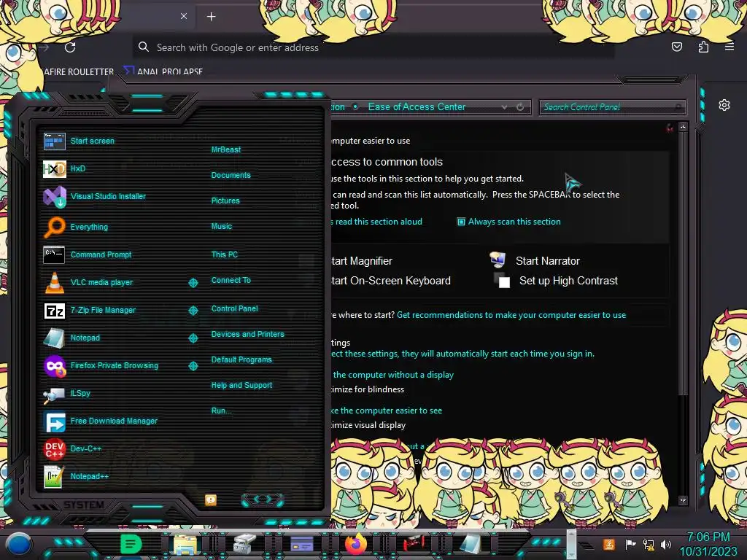747x560 pixels.
Task: Click the Search Control Panel field
Action: [612, 107]
